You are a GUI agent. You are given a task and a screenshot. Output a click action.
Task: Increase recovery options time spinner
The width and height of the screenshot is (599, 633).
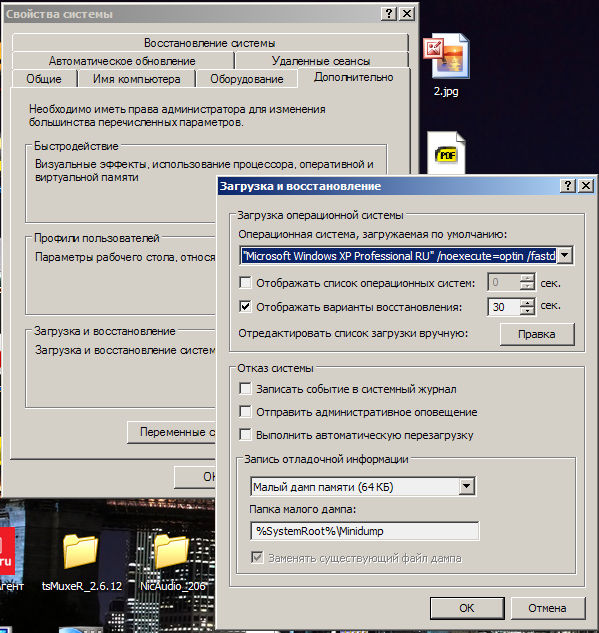coord(527,302)
